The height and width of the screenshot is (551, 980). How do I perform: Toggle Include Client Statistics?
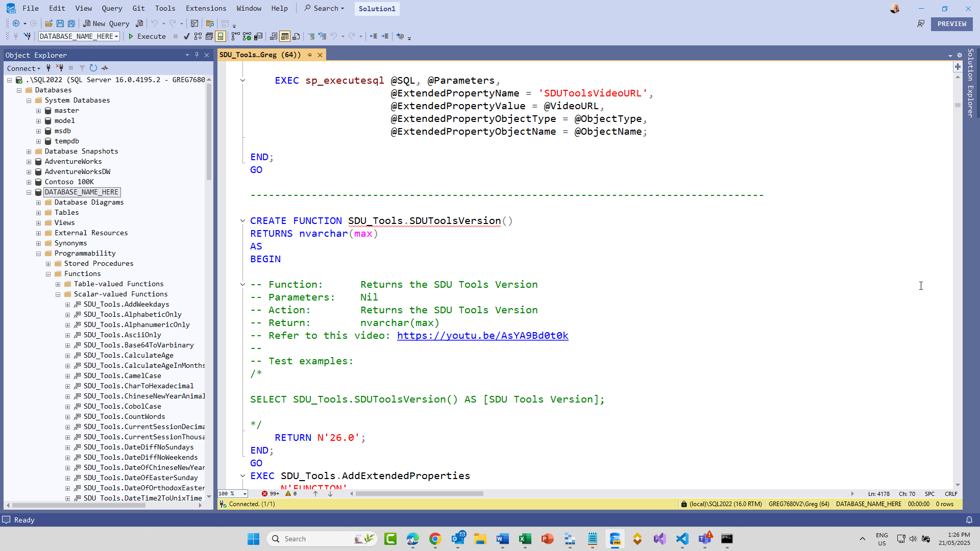pos(258,36)
